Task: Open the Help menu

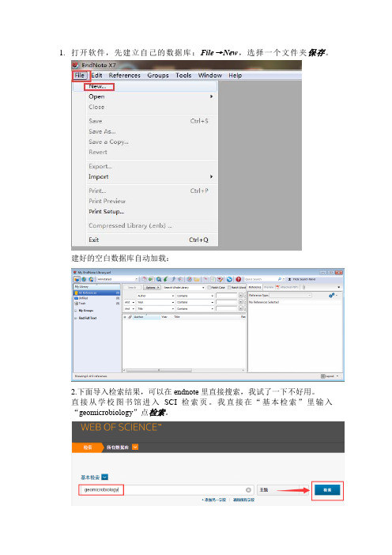Action: (x=235, y=75)
